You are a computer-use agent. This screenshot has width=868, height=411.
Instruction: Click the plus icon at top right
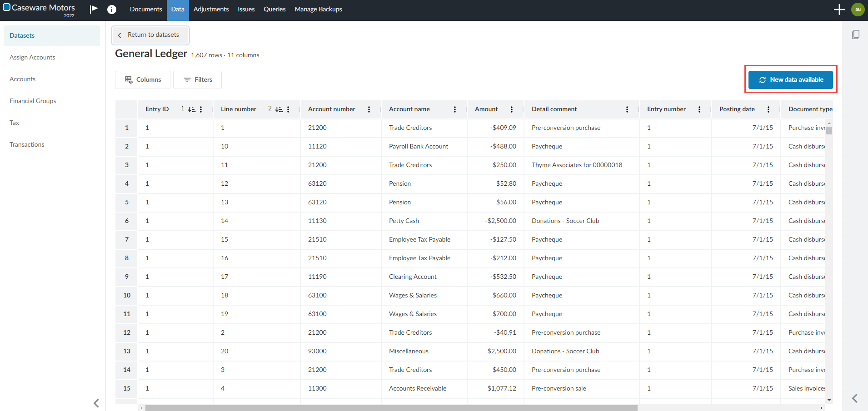coord(839,10)
